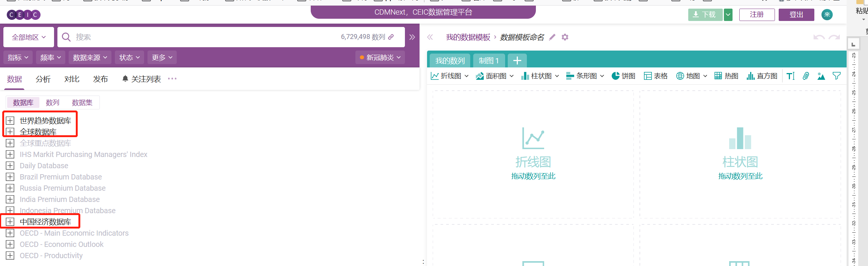Choose the 折线图 line chart tool
The height and width of the screenshot is (266, 868).
pyautogui.click(x=450, y=76)
